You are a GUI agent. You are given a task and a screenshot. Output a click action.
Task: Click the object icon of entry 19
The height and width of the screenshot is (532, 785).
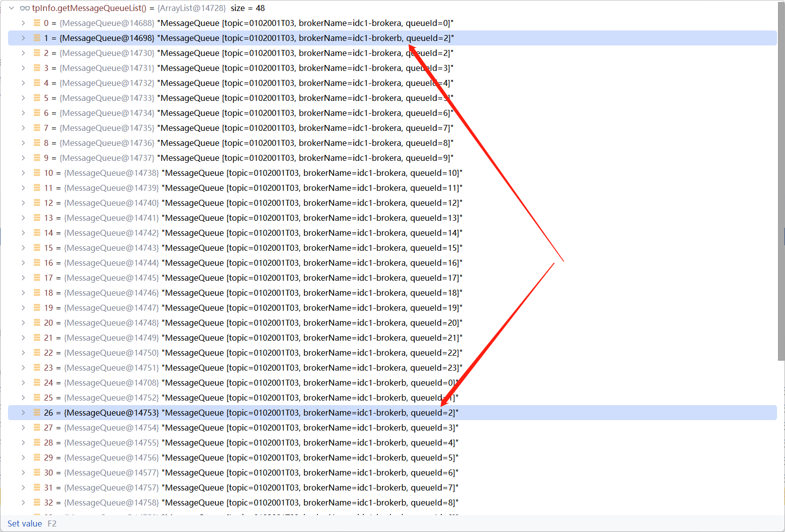[37, 307]
